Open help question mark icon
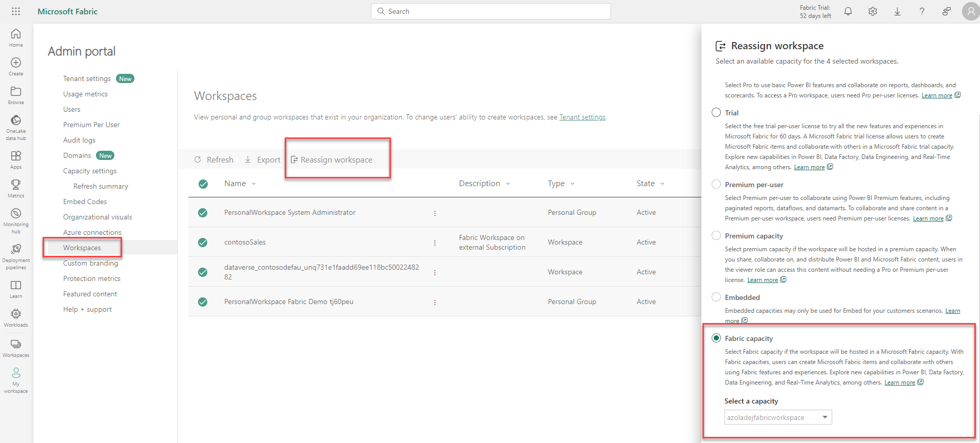The height and width of the screenshot is (443, 980). [x=922, y=11]
